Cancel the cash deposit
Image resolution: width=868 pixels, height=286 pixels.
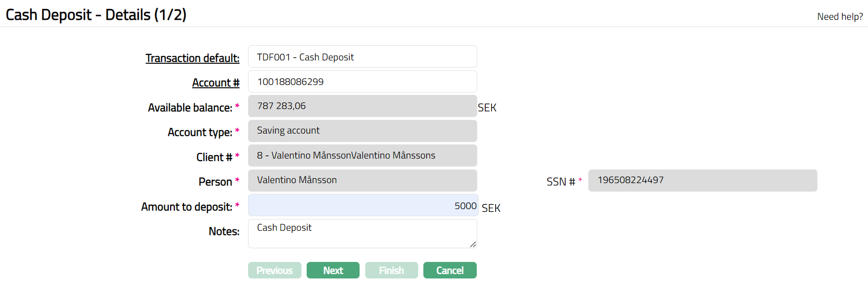pos(449,270)
